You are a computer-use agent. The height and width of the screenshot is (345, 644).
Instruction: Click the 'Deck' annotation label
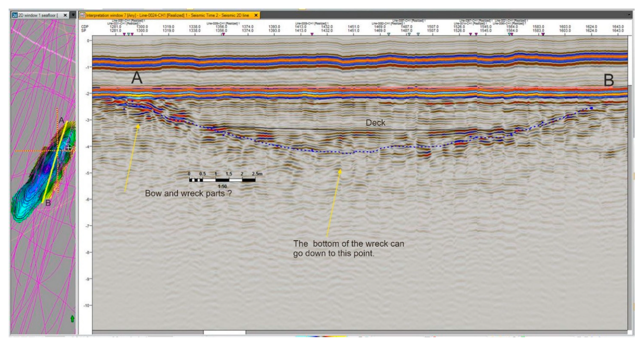pyautogui.click(x=375, y=123)
